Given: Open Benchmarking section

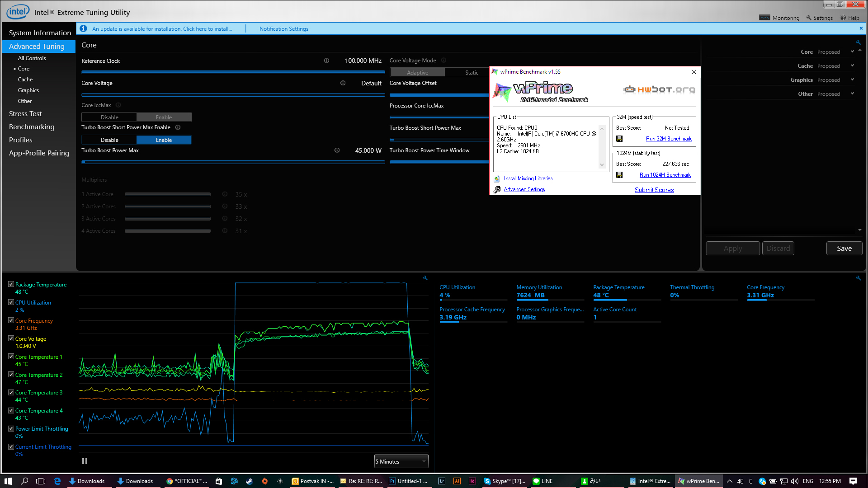Looking at the screenshot, I should click(32, 127).
